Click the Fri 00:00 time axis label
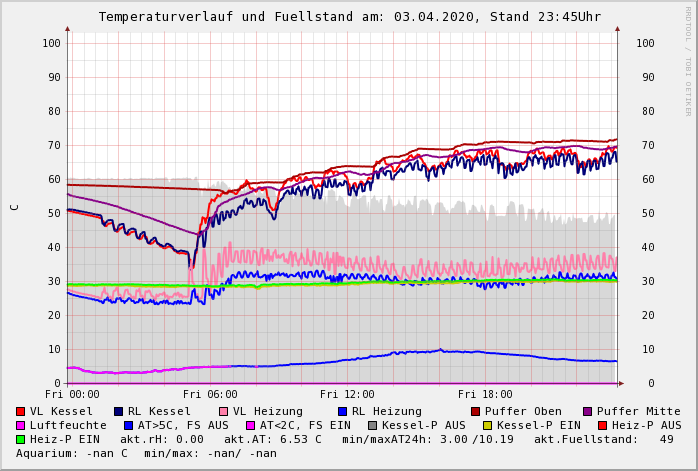Image resolution: width=698 pixels, height=471 pixels. point(73,394)
